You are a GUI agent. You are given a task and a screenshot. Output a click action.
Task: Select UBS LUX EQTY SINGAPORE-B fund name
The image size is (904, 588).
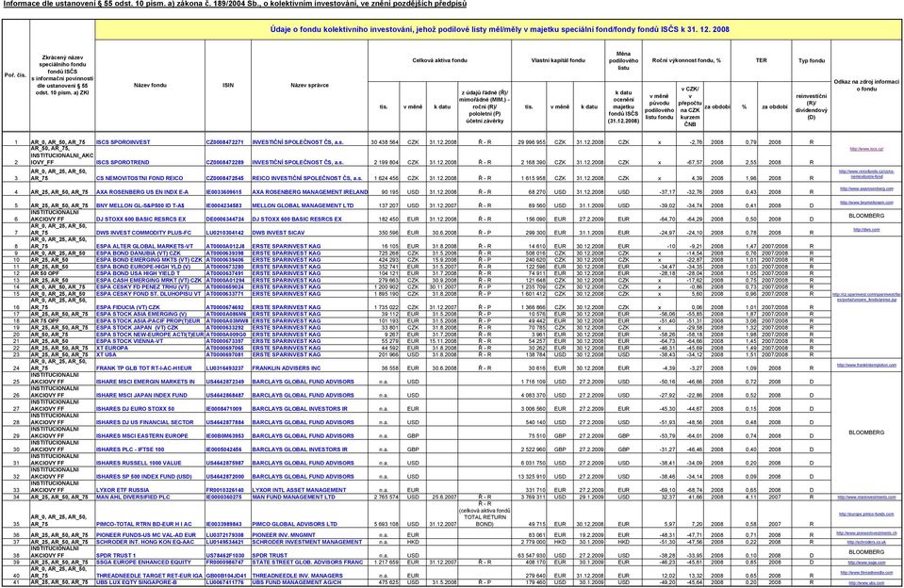click(136, 582)
